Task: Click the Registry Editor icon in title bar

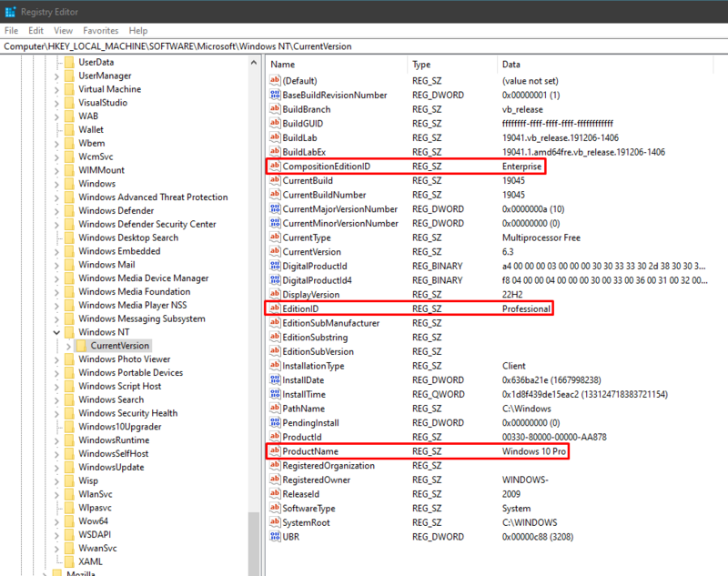Action: pos(11,12)
